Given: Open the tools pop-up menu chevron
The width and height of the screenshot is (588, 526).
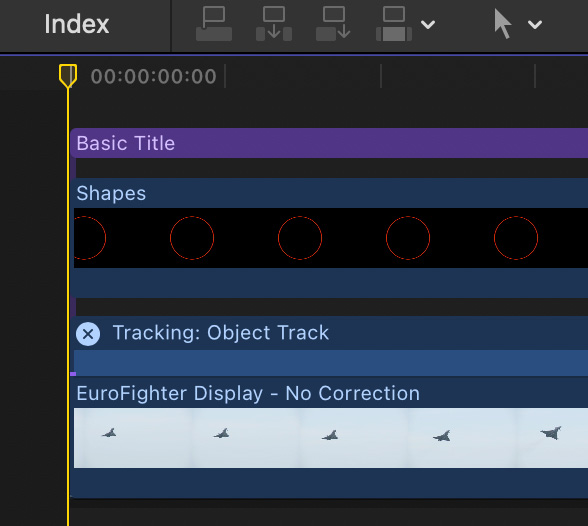Looking at the screenshot, I should click(535, 25).
